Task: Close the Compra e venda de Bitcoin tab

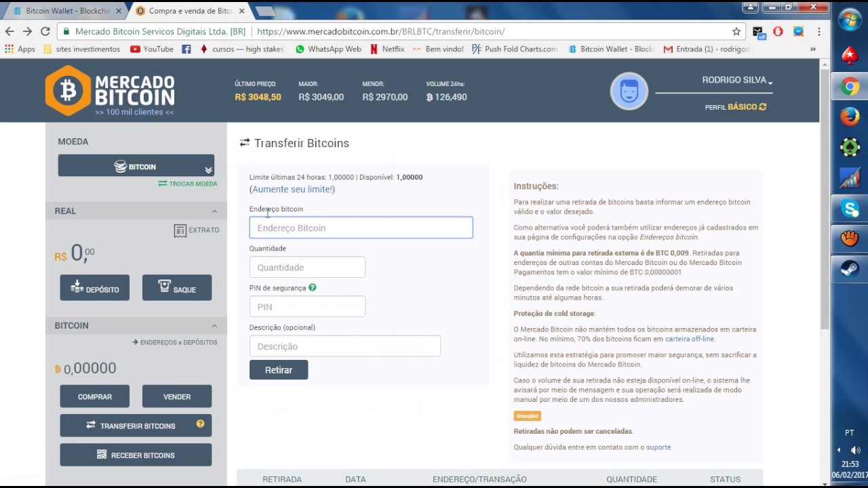Action: tap(241, 11)
